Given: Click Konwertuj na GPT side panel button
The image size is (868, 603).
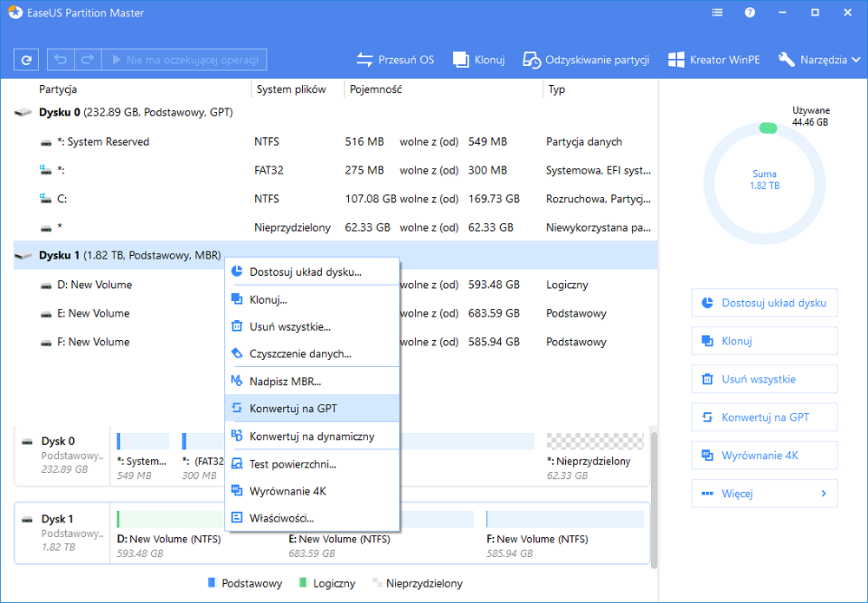Looking at the screenshot, I should [765, 417].
